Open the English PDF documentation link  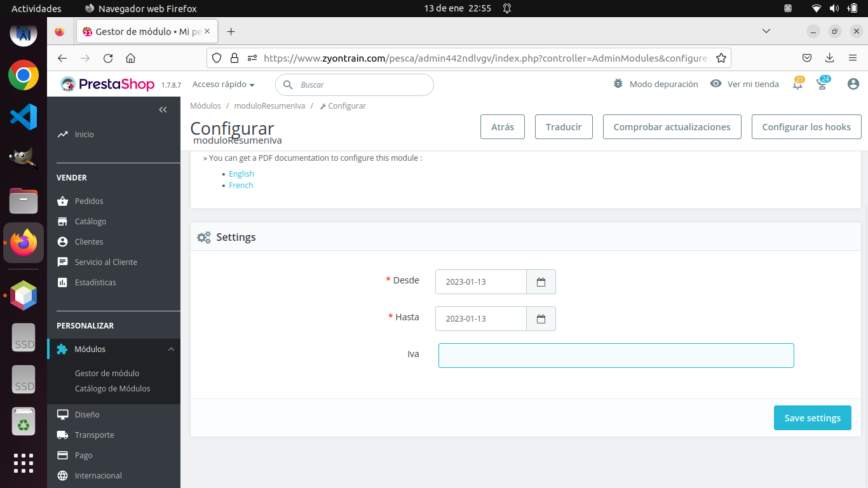tap(241, 173)
